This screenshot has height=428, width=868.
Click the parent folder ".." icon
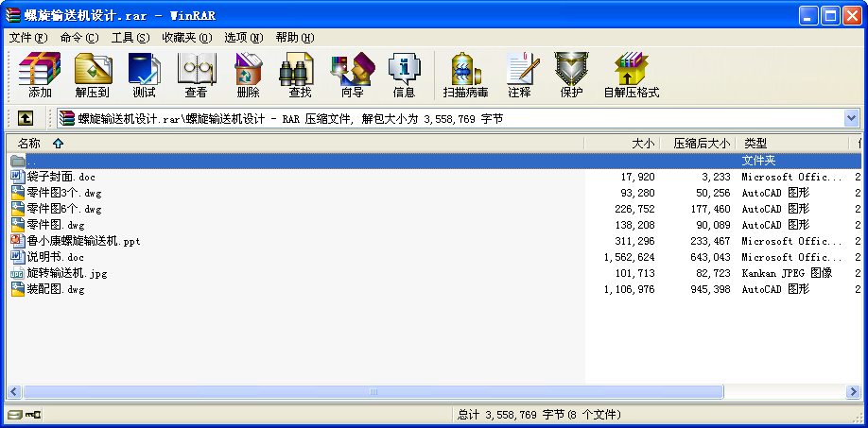[x=18, y=161]
